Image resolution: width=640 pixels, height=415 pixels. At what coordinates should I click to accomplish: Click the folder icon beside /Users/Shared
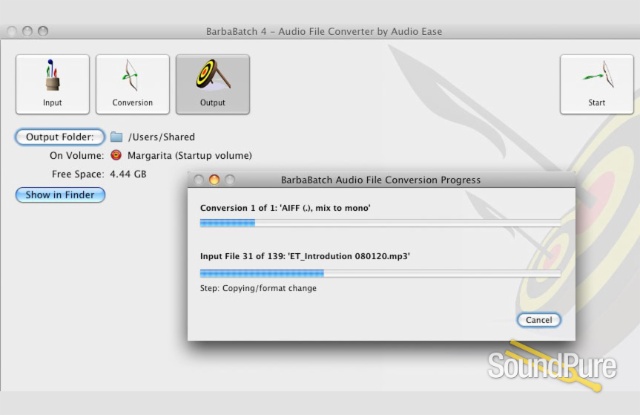coord(116,137)
